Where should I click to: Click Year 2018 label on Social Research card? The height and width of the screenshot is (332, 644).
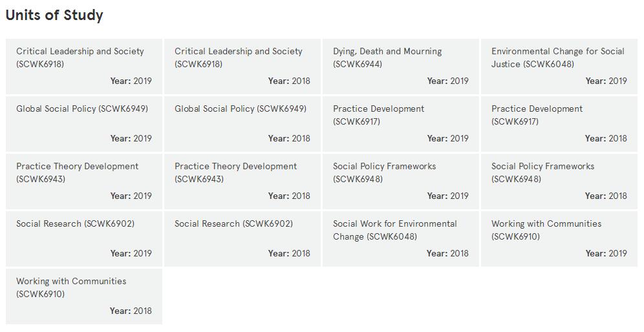tap(289, 253)
